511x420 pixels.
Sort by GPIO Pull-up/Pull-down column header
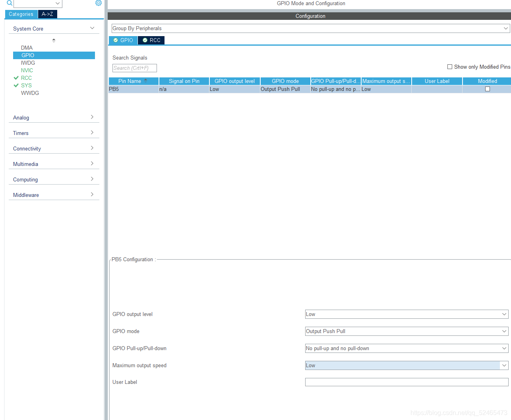(x=336, y=81)
